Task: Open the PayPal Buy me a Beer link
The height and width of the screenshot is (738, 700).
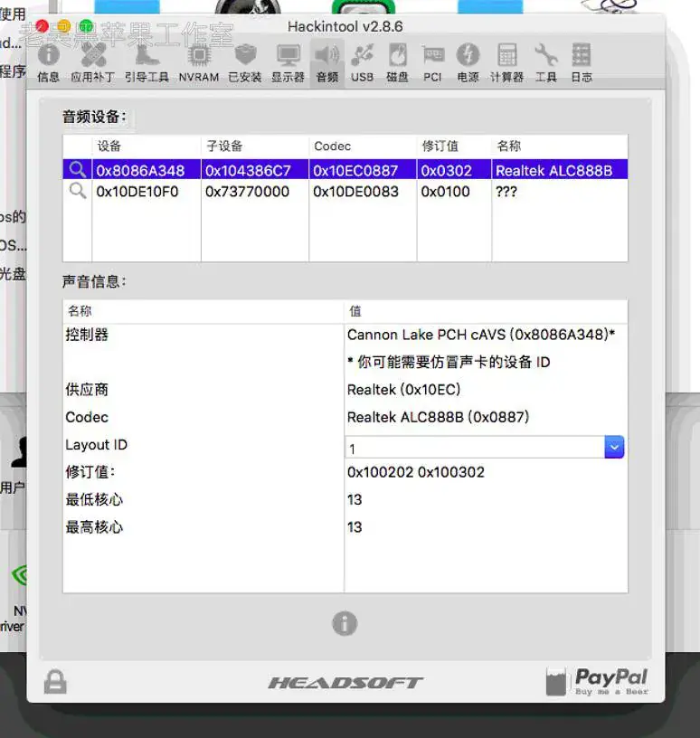Action: pyautogui.click(x=598, y=682)
